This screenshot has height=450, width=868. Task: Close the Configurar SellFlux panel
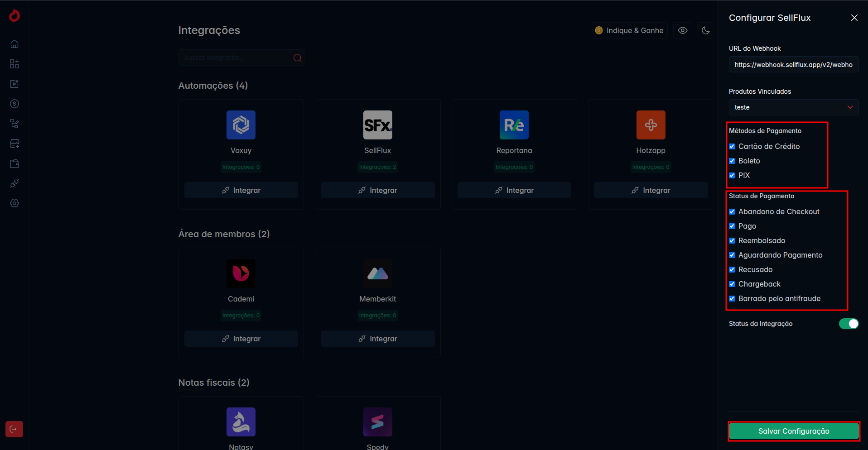(854, 18)
